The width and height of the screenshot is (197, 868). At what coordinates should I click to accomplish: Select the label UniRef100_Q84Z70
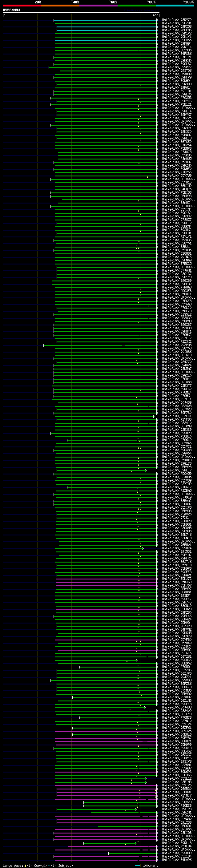[x=176, y=362]
